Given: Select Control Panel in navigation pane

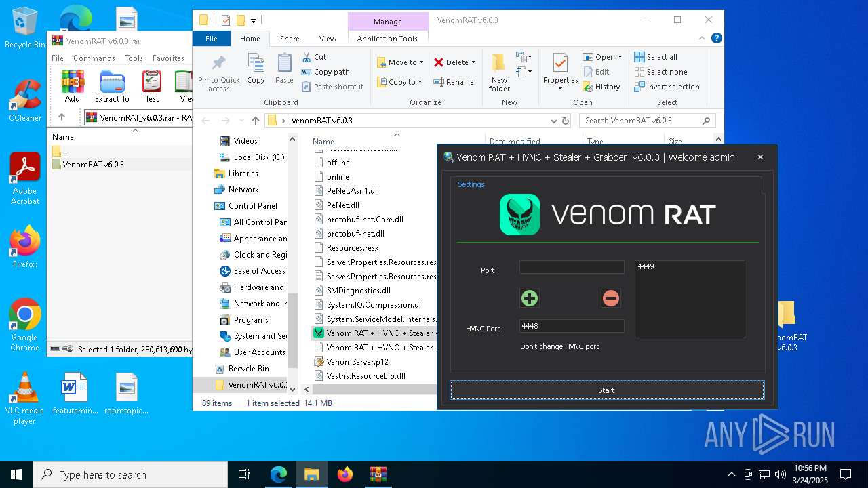Looking at the screenshot, I should [245, 206].
